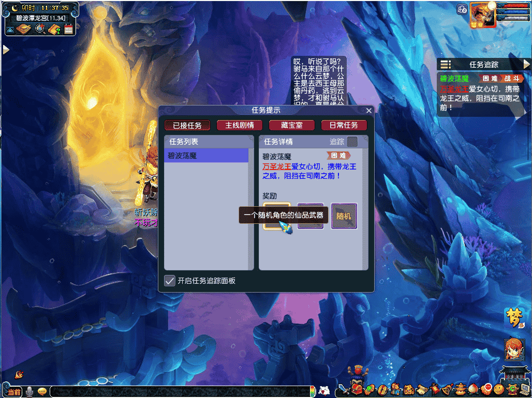
Task: Switch to the 主线剧情 tab
Action: point(239,125)
